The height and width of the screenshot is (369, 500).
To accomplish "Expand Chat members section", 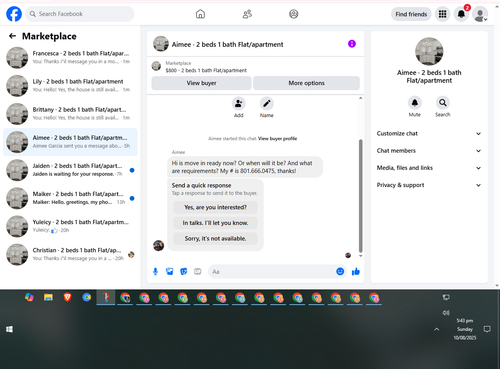I will [x=429, y=151].
